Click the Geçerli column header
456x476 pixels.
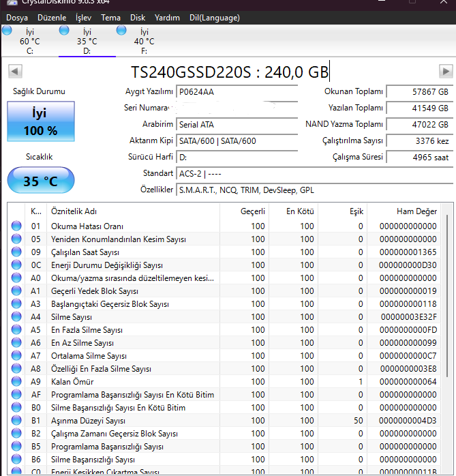coord(244,211)
